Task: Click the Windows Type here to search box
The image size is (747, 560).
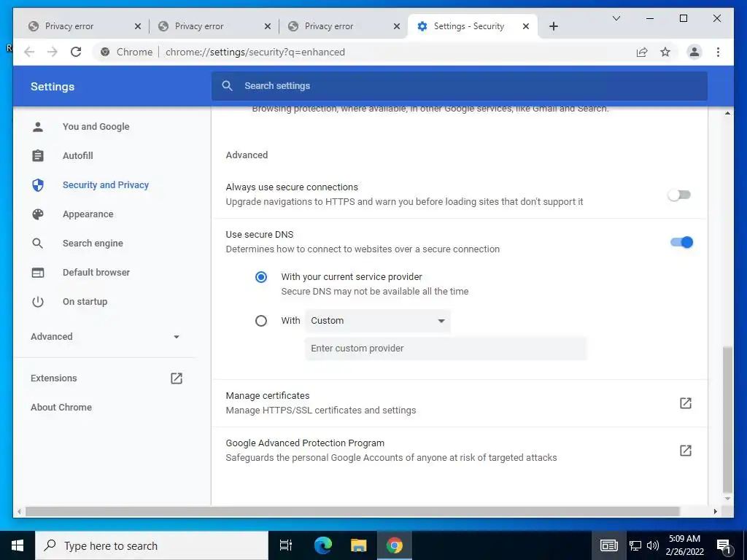Action: (152, 545)
